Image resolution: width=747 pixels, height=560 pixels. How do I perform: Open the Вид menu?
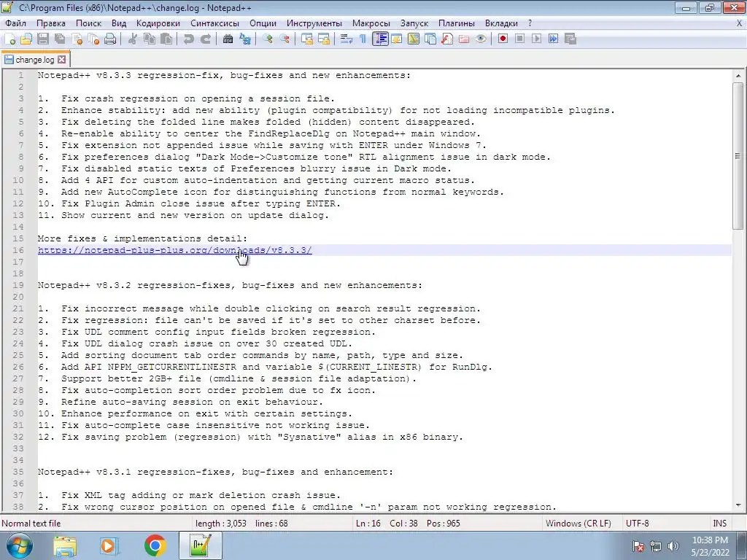[119, 23]
